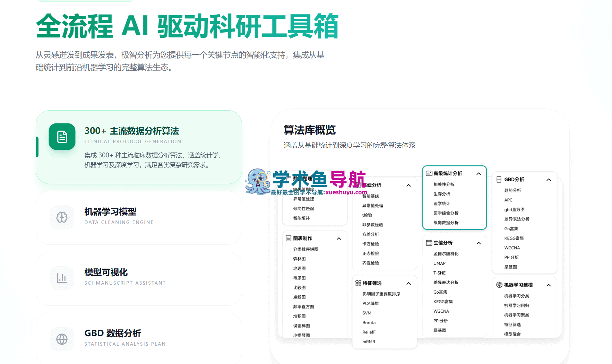Open 倾向性匹配 item
Screen dimensions: 612x364
pos(303,208)
